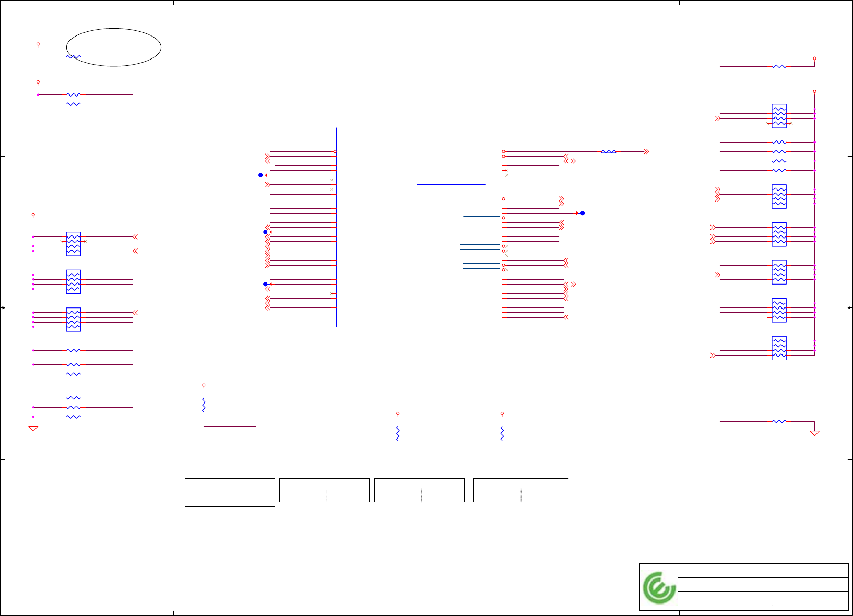Click the ground symbol at bottom right
The image size is (853, 616).
[x=814, y=433]
